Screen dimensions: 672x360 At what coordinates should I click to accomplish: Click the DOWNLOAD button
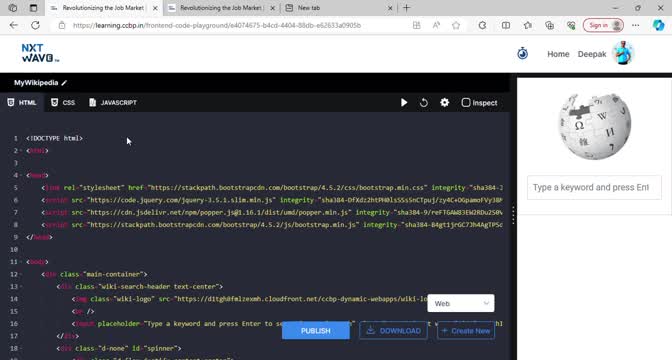point(393,331)
